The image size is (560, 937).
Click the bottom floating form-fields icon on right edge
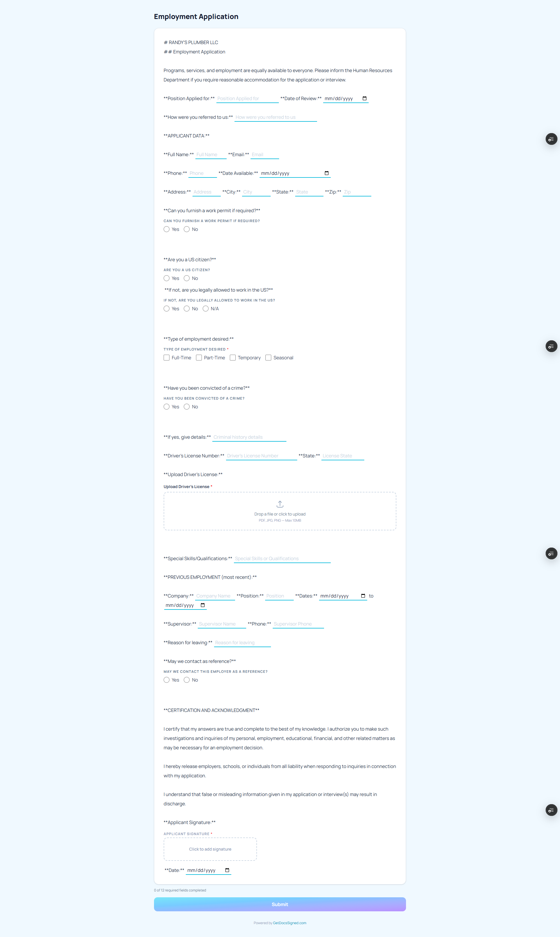(551, 810)
